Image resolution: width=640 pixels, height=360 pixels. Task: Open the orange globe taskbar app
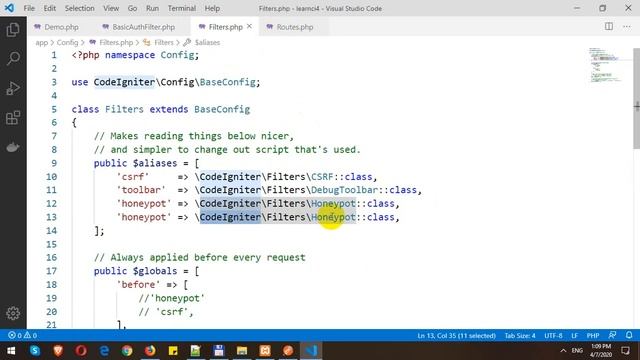pos(288,351)
